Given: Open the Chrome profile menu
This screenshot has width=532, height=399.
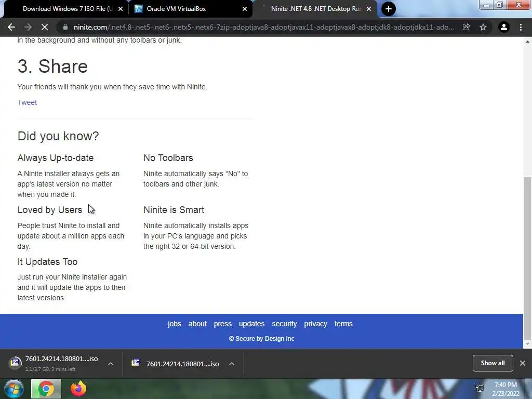Looking at the screenshot, I should point(504,27).
